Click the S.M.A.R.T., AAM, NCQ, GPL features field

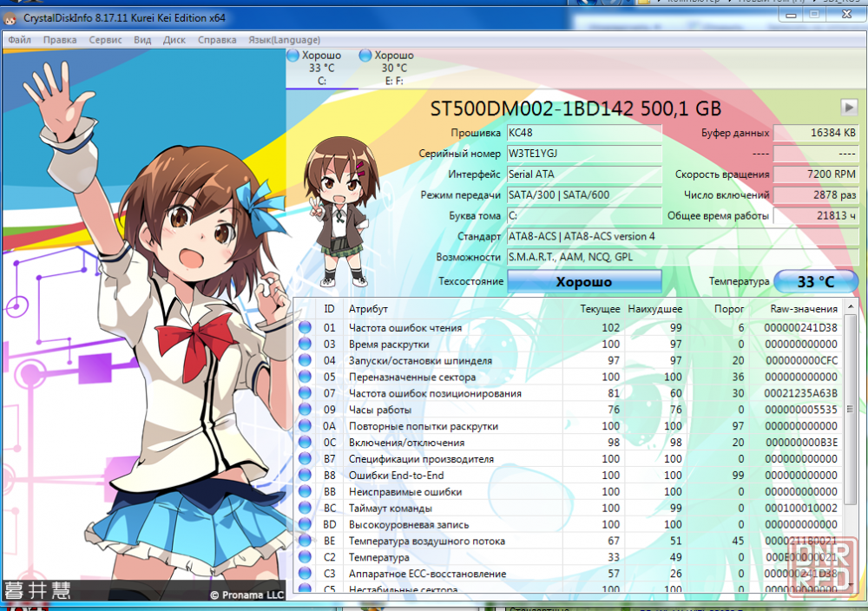pyautogui.click(x=682, y=258)
